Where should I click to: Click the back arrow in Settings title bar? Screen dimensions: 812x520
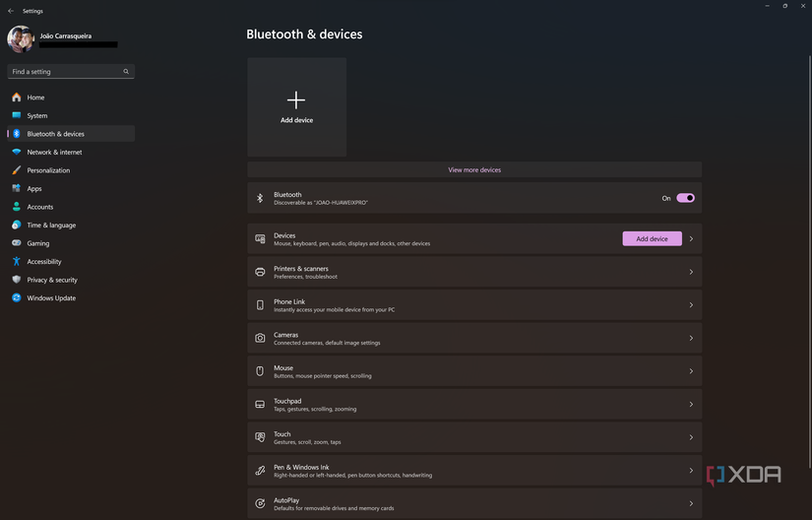[x=11, y=11]
